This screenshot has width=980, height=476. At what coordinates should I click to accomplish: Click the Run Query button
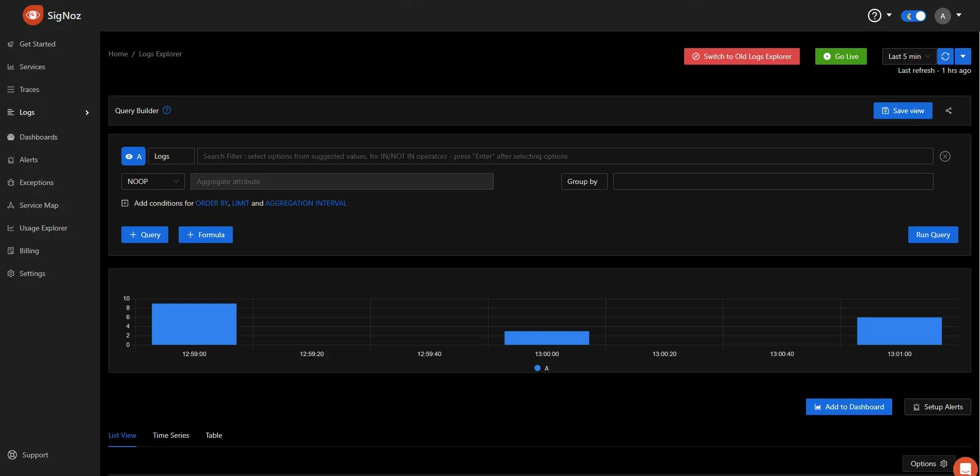point(933,235)
